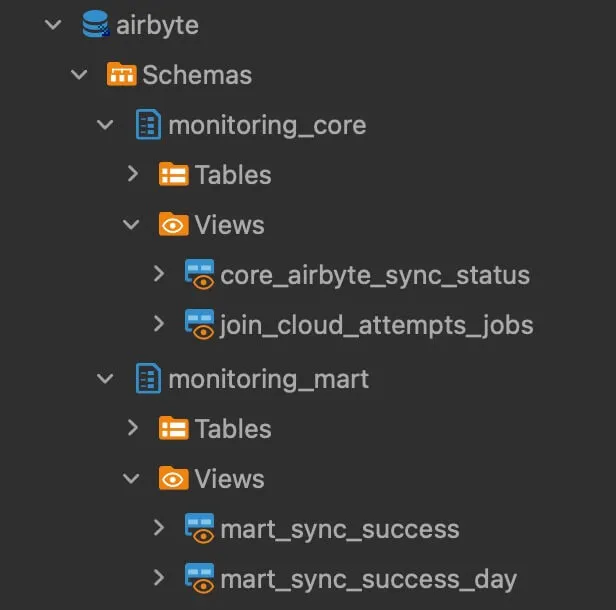Click Views folder icon under monitoring_core
Image resolution: width=616 pixels, height=610 pixels.
(x=174, y=224)
